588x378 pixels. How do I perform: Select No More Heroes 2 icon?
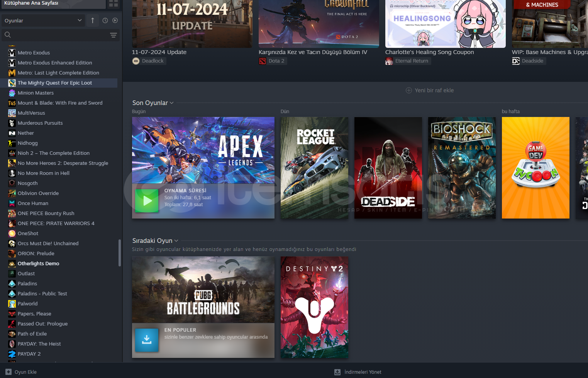[x=12, y=163]
